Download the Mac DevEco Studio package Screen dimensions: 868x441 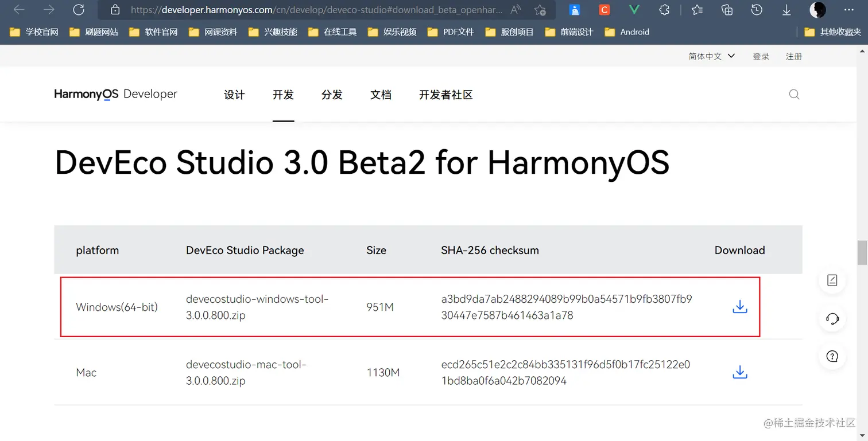pos(740,372)
